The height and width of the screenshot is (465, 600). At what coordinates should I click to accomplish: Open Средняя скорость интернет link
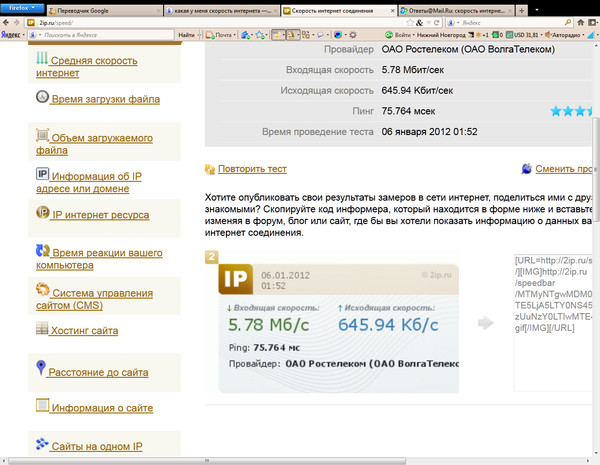[86, 67]
